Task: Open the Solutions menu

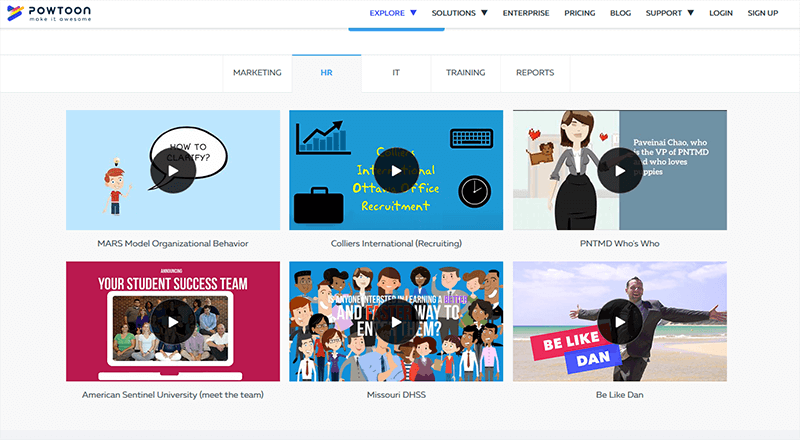Action: (454, 13)
